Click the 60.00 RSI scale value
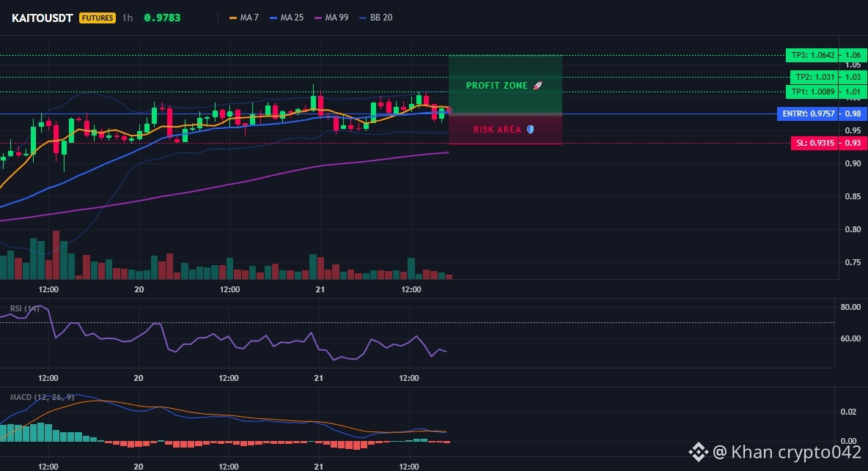The height and width of the screenshot is (471, 868). (850, 338)
